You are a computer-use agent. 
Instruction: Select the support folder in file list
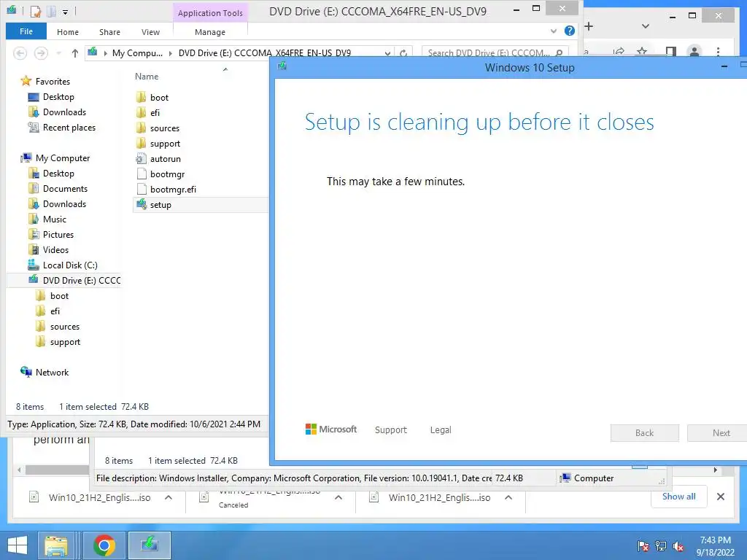click(x=165, y=144)
